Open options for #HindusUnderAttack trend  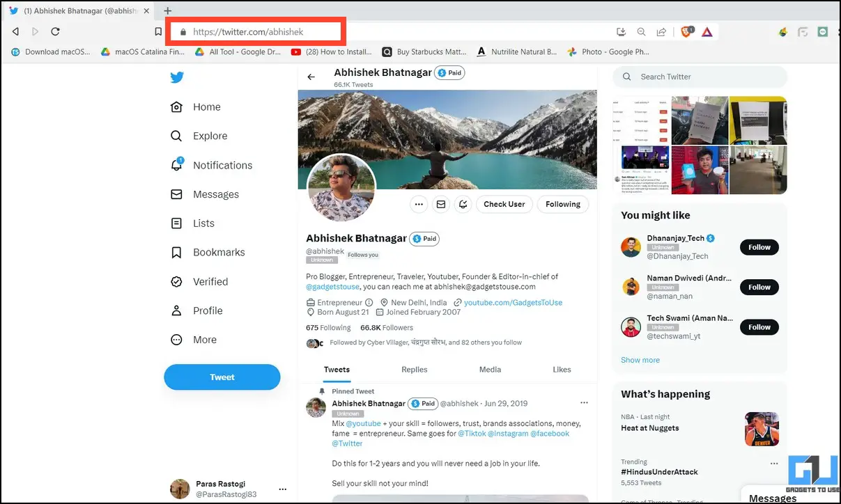coord(773,464)
